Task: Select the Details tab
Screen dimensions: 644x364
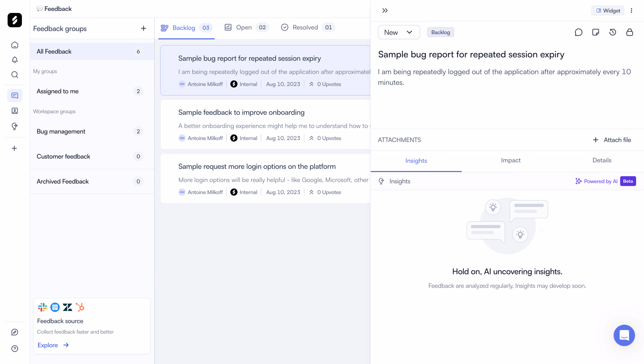Action: pyautogui.click(x=602, y=160)
